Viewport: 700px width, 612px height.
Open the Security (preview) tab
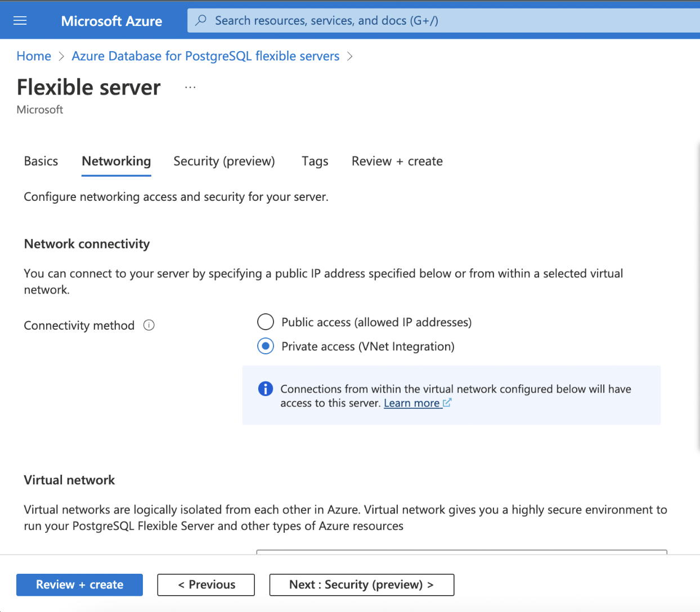pyautogui.click(x=225, y=161)
